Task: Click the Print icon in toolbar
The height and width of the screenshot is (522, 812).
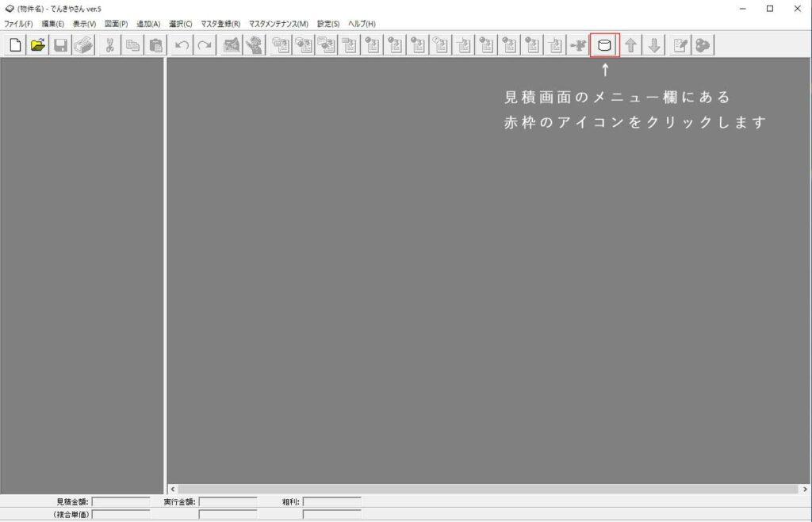Action: click(83, 45)
